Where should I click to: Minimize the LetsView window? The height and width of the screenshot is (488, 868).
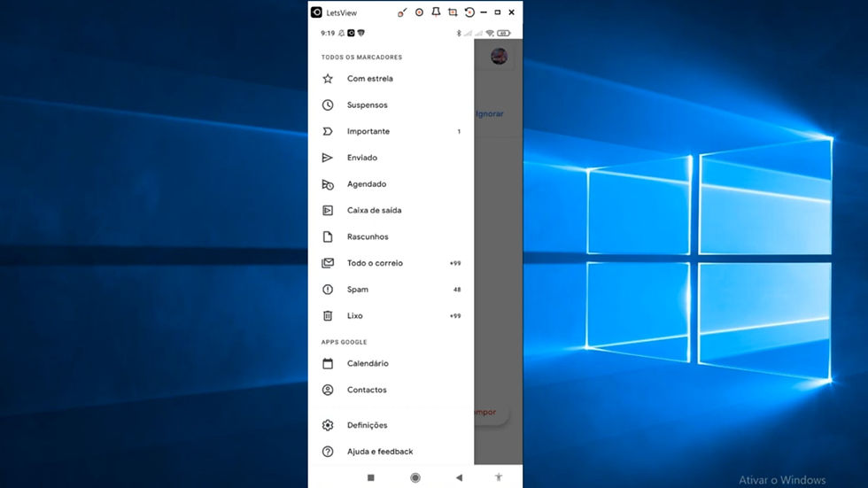484,12
